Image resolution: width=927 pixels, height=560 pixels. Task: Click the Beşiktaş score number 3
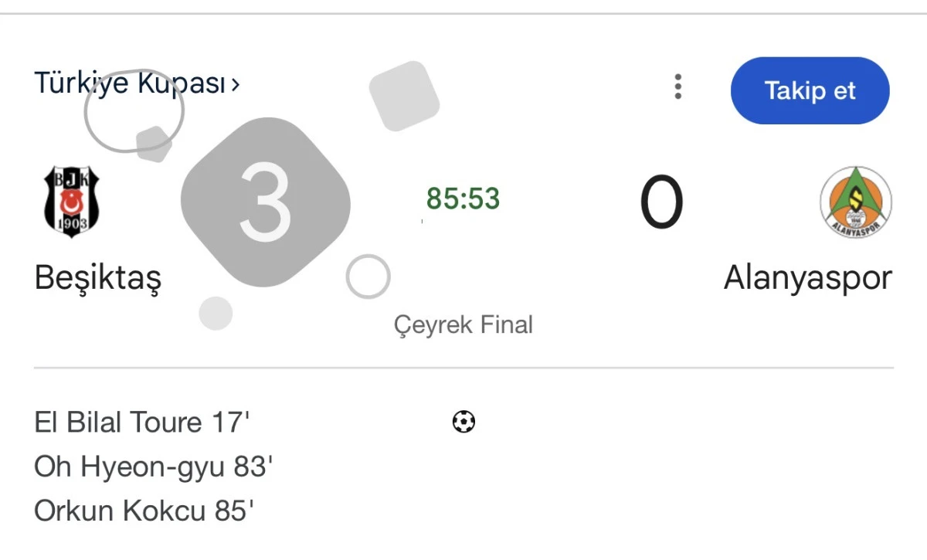[266, 199]
